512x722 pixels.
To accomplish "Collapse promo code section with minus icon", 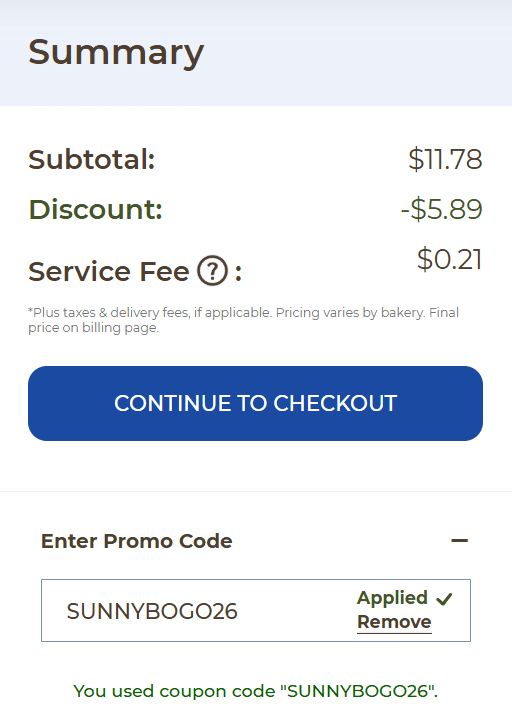I will click(459, 541).
